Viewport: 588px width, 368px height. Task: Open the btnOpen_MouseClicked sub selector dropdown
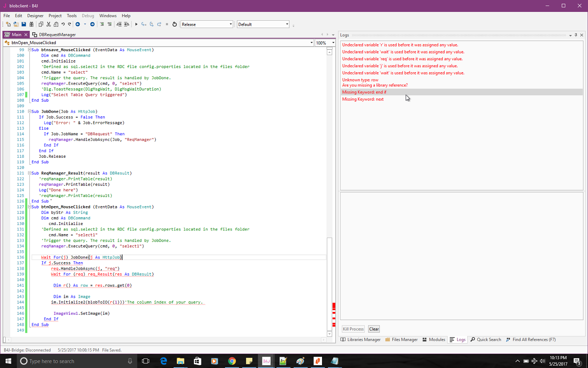tap(311, 43)
